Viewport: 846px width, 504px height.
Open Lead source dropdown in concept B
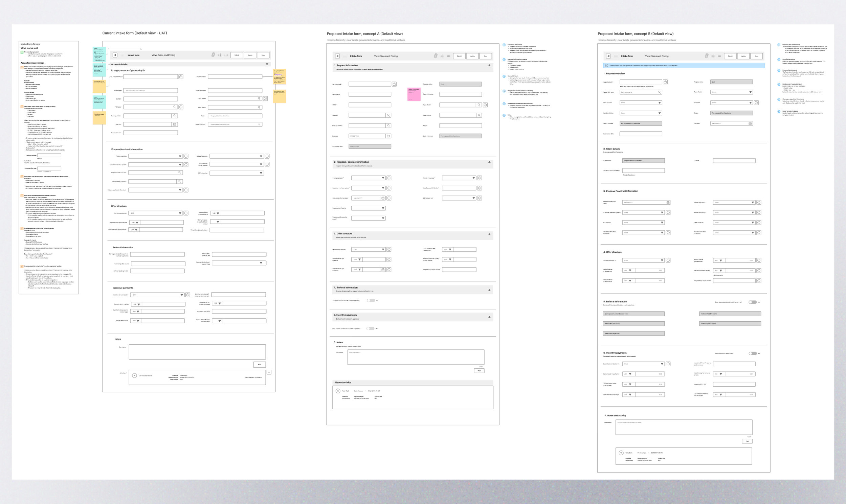click(x=641, y=102)
